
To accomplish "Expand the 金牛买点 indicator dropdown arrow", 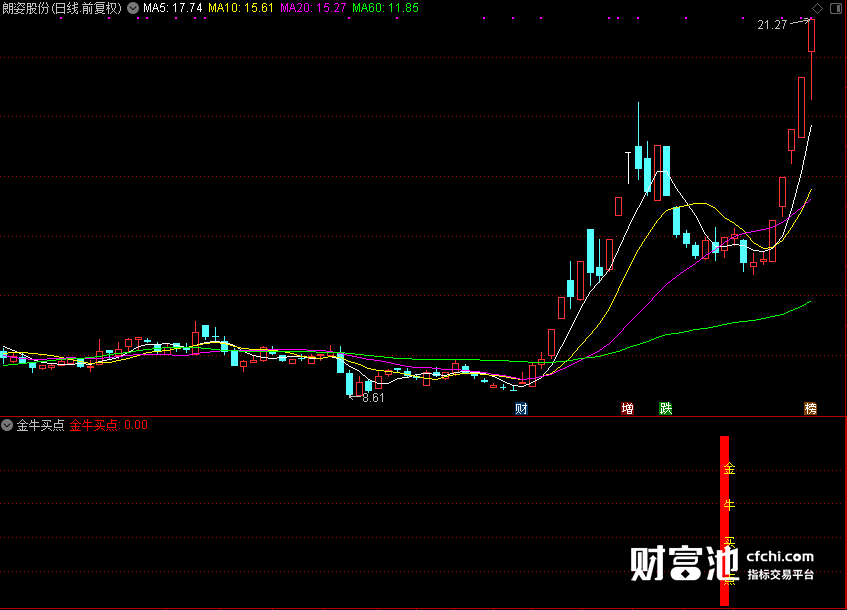I will (x=7, y=425).
